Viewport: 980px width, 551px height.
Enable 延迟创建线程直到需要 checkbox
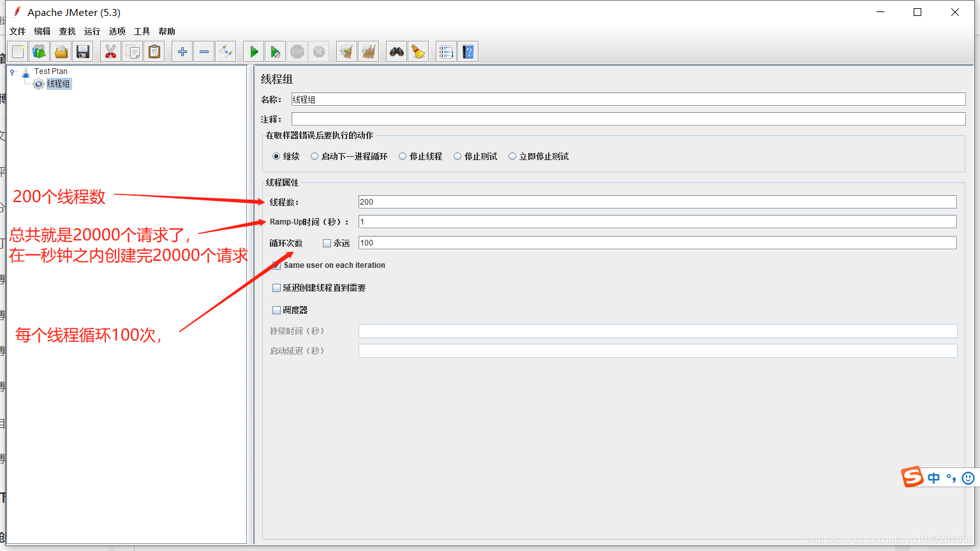tap(276, 288)
